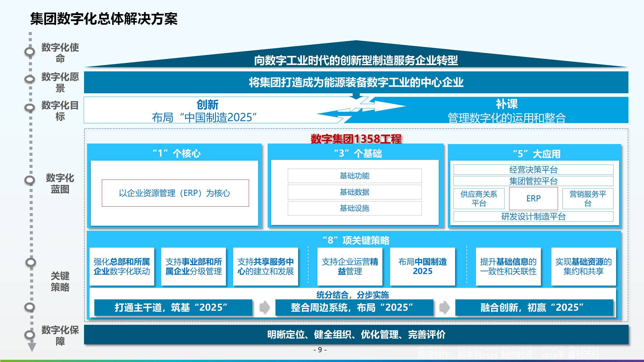
Task: Click gray arrow between 整合周边系统 and 融合创新
Action: tap(445, 307)
